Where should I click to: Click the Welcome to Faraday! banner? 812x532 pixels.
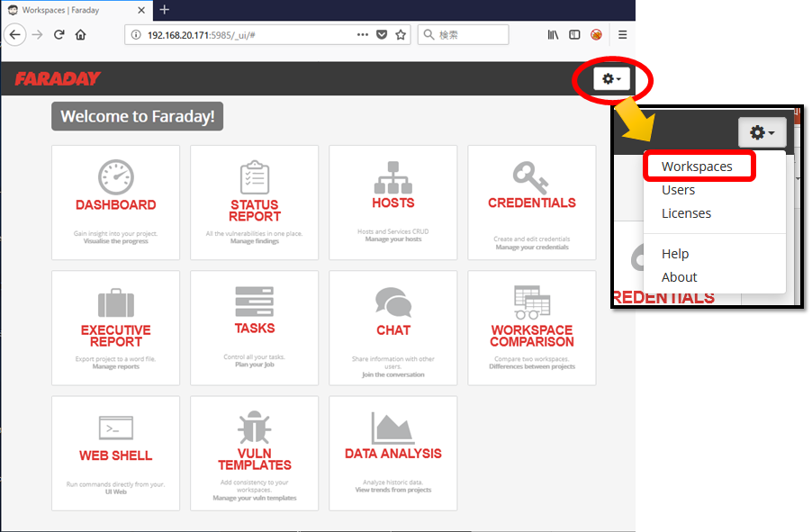point(137,116)
